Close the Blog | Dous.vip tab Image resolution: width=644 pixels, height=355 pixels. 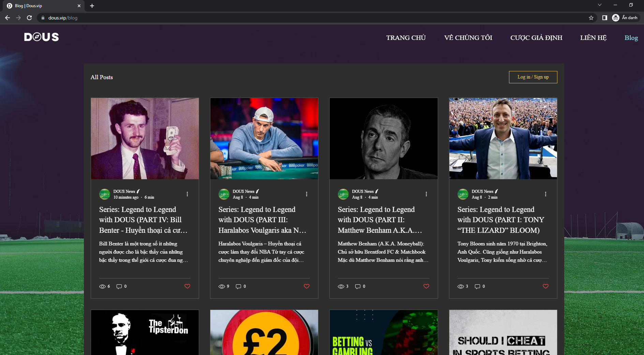click(79, 6)
